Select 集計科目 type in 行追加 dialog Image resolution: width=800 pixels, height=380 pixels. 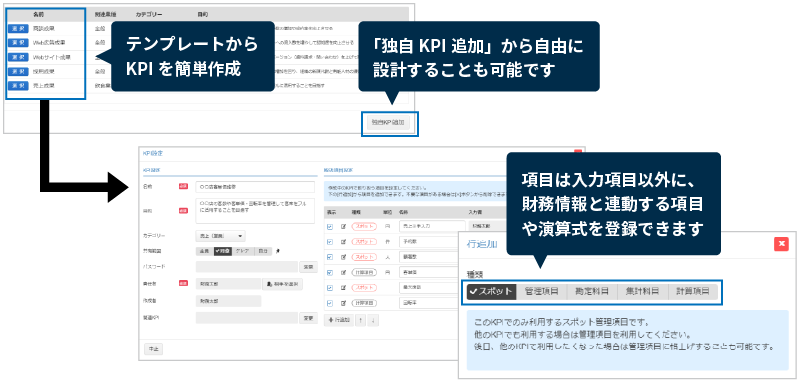point(642,292)
